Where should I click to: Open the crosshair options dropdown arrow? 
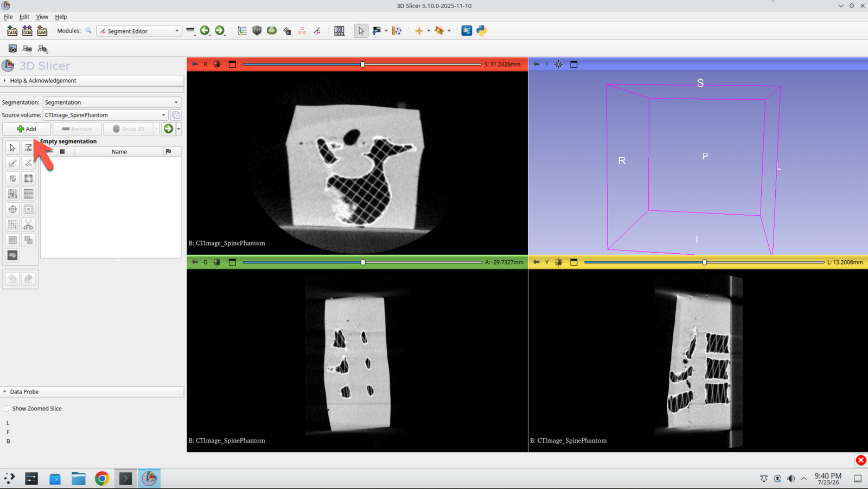429,31
